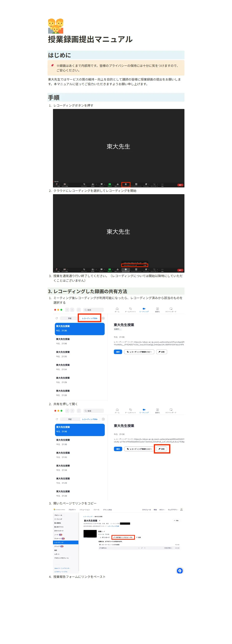Select highlighted レコーディング in the web page sidebar
Viewport: 232px width, 644px height.
(x=66, y=543)
